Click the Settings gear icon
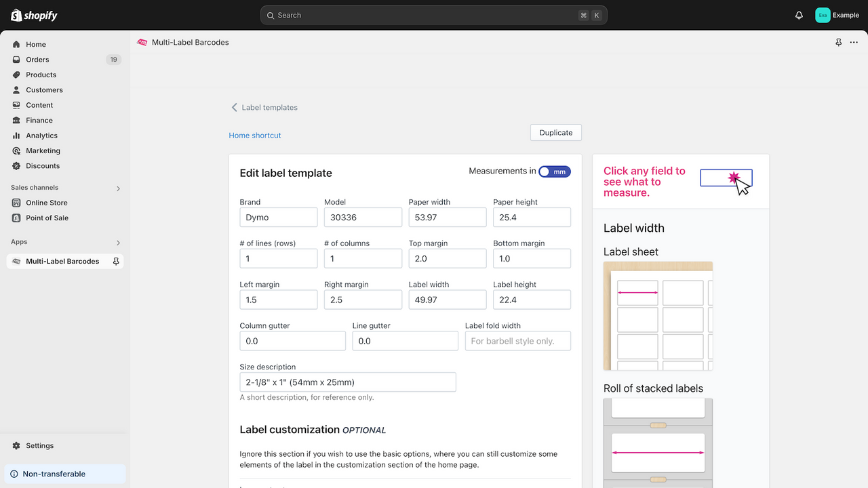Screen dimensions: 868x488 pos(16,445)
